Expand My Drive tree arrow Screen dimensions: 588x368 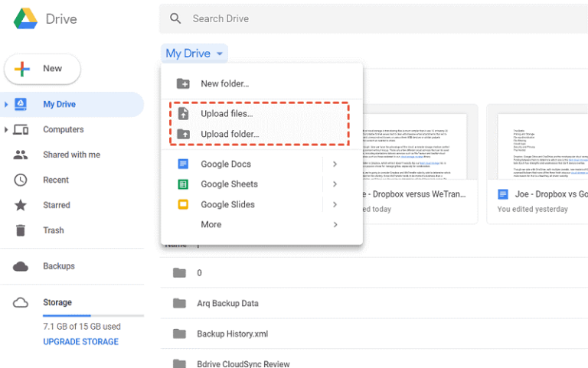pyautogui.click(x=6, y=104)
